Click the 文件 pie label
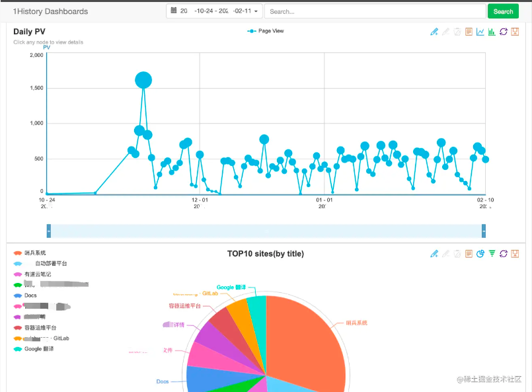The image size is (532, 392). pyautogui.click(x=168, y=350)
